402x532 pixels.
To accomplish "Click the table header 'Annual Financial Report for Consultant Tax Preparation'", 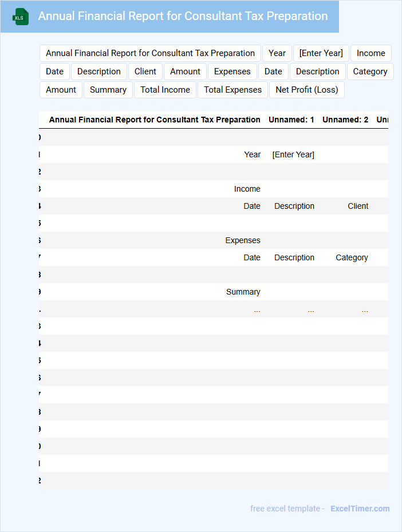I will click(x=155, y=120).
